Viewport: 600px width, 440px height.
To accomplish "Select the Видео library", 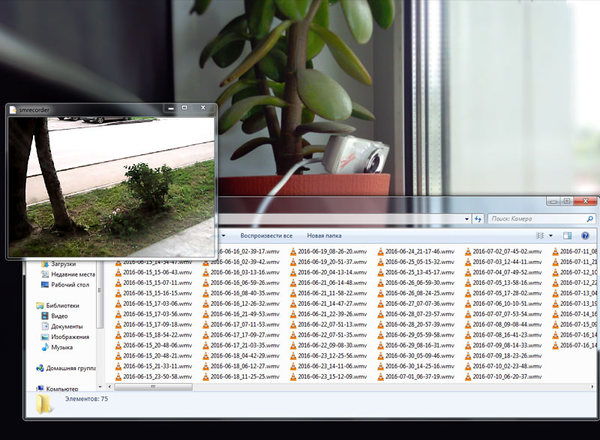I will point(60,316).
